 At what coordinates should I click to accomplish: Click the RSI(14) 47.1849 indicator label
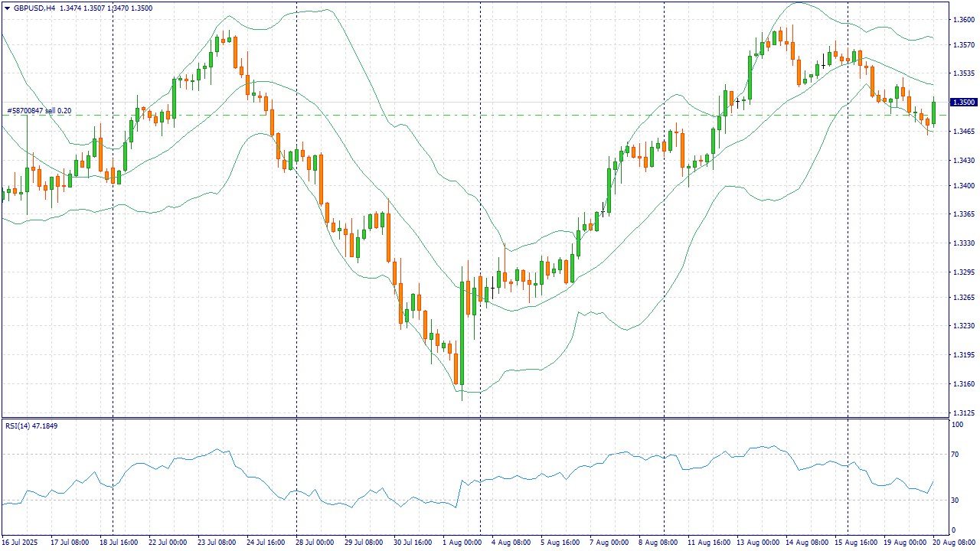click(31, 425)
